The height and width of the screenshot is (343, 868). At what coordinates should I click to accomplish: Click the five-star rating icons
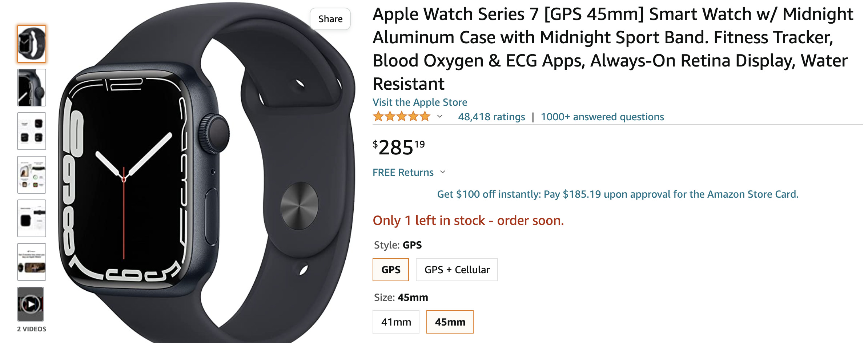click(401, 117)
